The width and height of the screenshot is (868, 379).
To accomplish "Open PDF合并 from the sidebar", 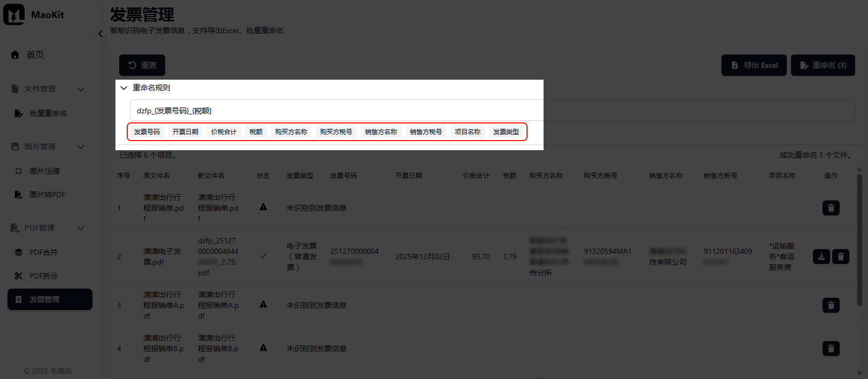I will 43,252.
